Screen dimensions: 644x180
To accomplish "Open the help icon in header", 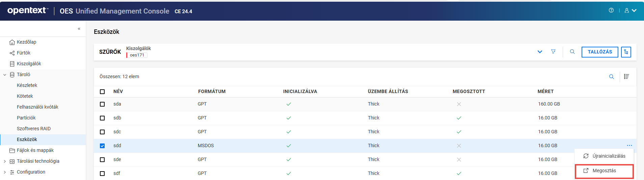I will click(611, 10).
